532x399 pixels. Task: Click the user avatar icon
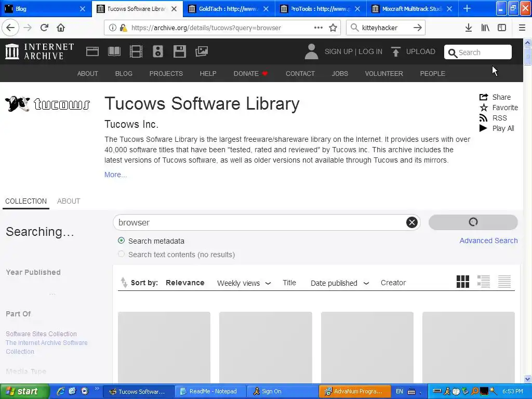(x=311, y=51)
